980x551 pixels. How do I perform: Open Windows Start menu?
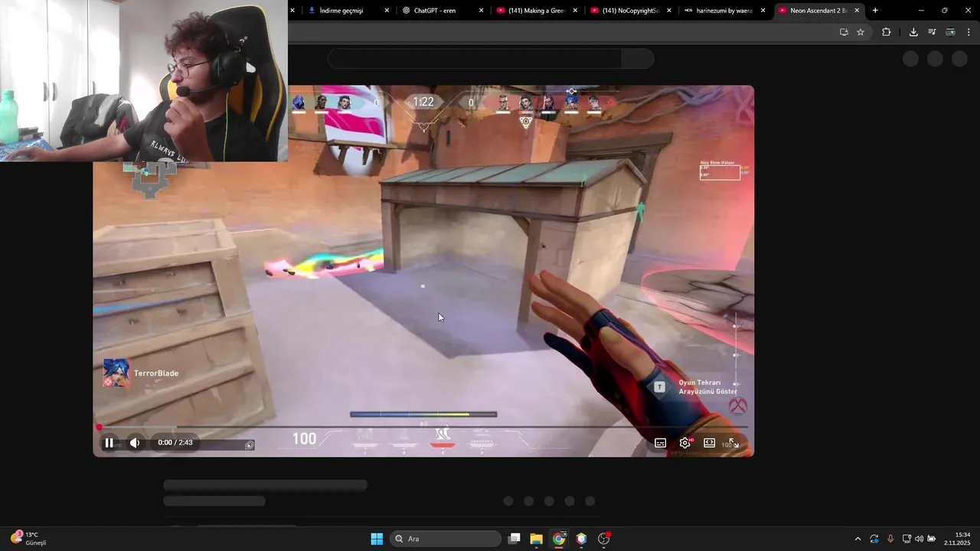pyautogui.click(x=377, y=539)
